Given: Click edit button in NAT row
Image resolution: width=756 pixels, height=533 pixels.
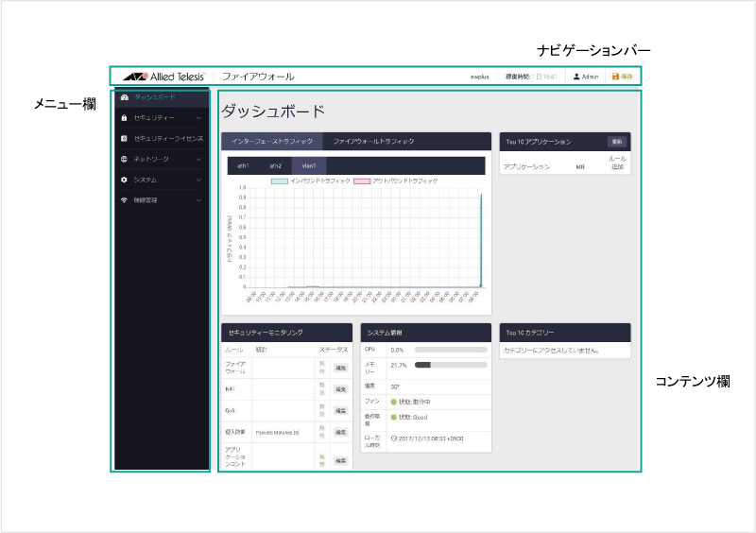Looking at the screenshot, I should click(340, 389).
